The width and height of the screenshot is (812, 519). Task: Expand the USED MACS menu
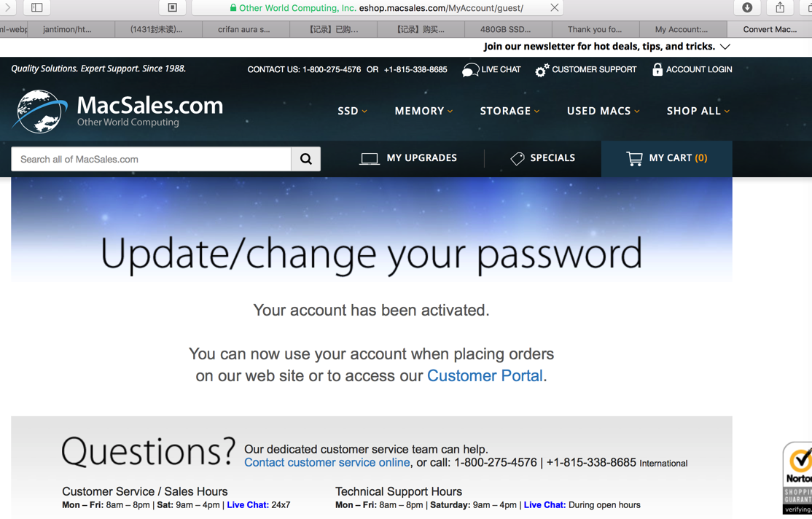tap(604, 111)
